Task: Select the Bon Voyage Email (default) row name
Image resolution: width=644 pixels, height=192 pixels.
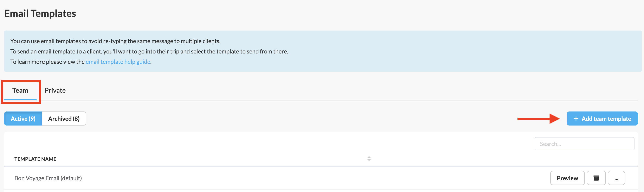Action: [x=48, y=178]
